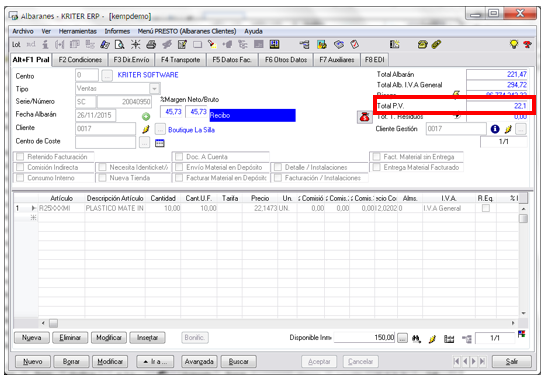Image resolution: width=550 pixels, height=377 pixels.
Task: Click the browse button after Cliente Gestión pencil
Action: coord(521,129)
